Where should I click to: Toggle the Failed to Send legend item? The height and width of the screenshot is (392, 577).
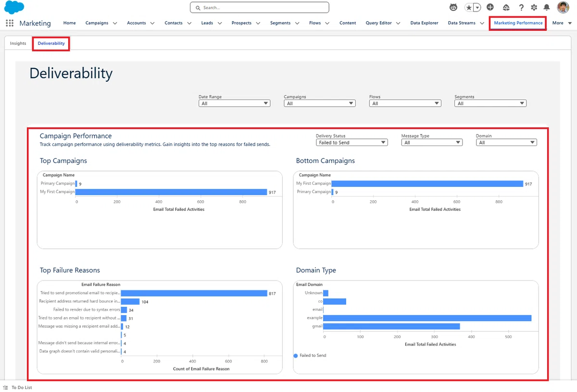(310, 355)
